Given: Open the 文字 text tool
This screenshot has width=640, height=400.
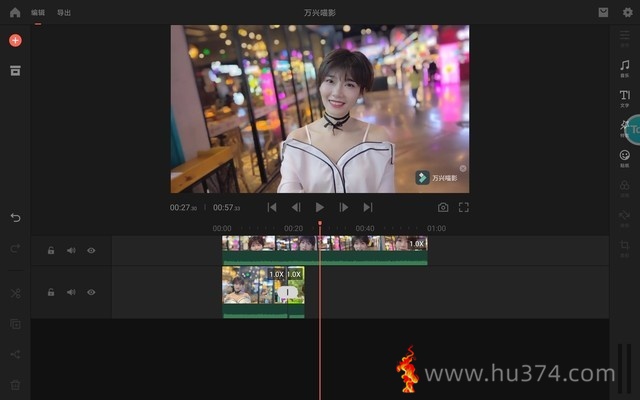Looking at the screenshot, I should 624,98.
